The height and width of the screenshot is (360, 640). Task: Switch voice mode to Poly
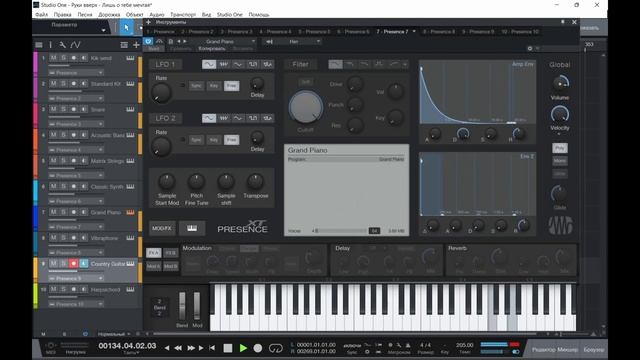560,148
